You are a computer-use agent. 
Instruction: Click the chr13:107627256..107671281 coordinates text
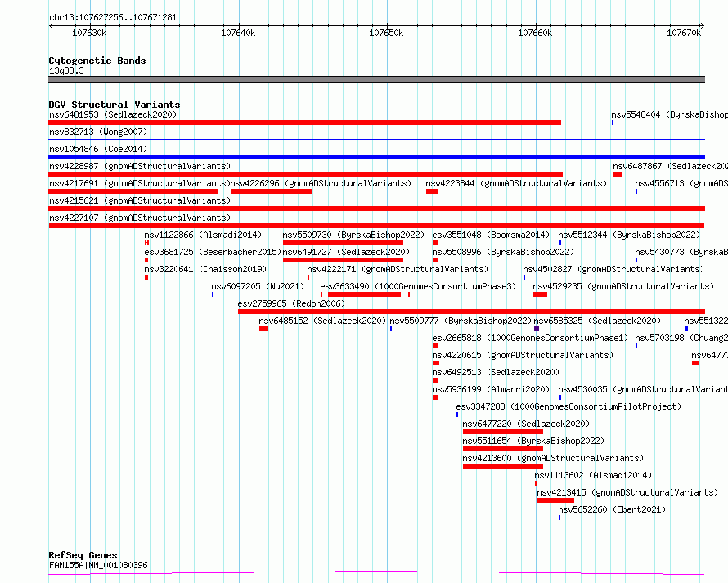pyautogui.click(x=113, y=18)
